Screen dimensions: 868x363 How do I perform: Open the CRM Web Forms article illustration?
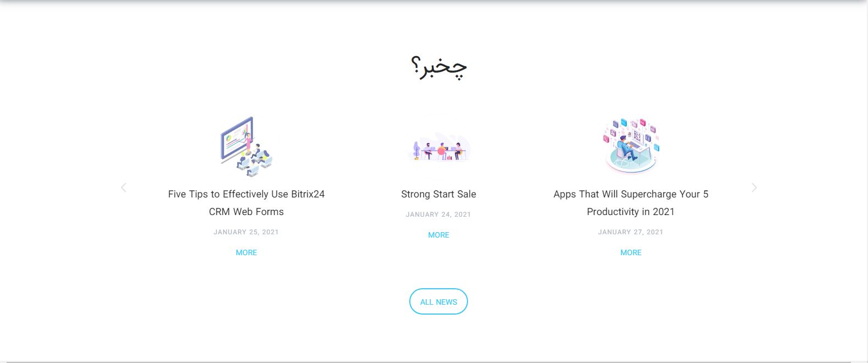(x=246, y=147)
